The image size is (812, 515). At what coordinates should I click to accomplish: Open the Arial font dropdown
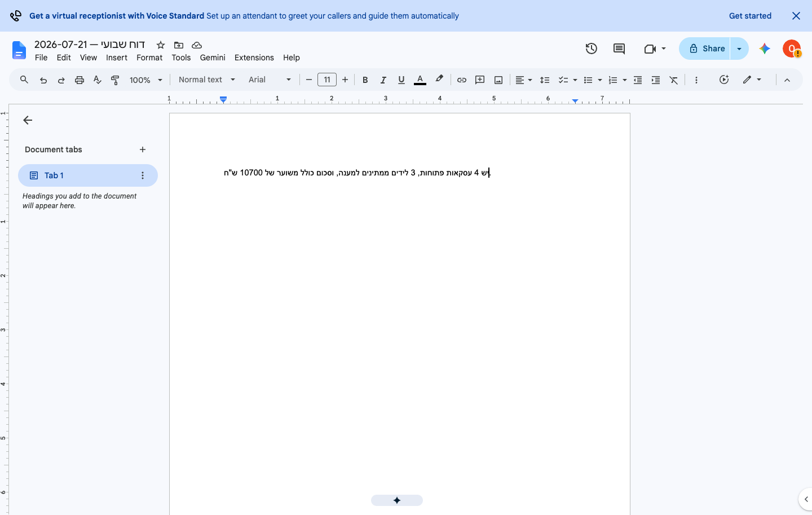tap(270, 80)
